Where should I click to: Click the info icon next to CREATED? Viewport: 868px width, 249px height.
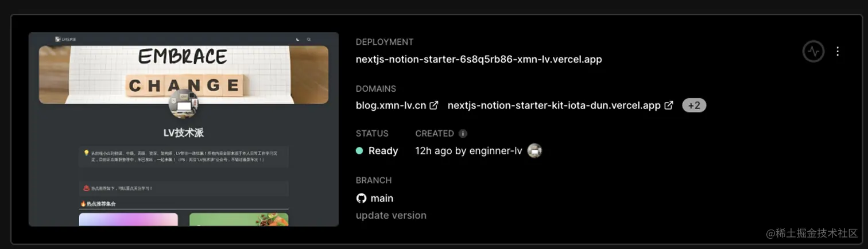[x=463, y=134]
